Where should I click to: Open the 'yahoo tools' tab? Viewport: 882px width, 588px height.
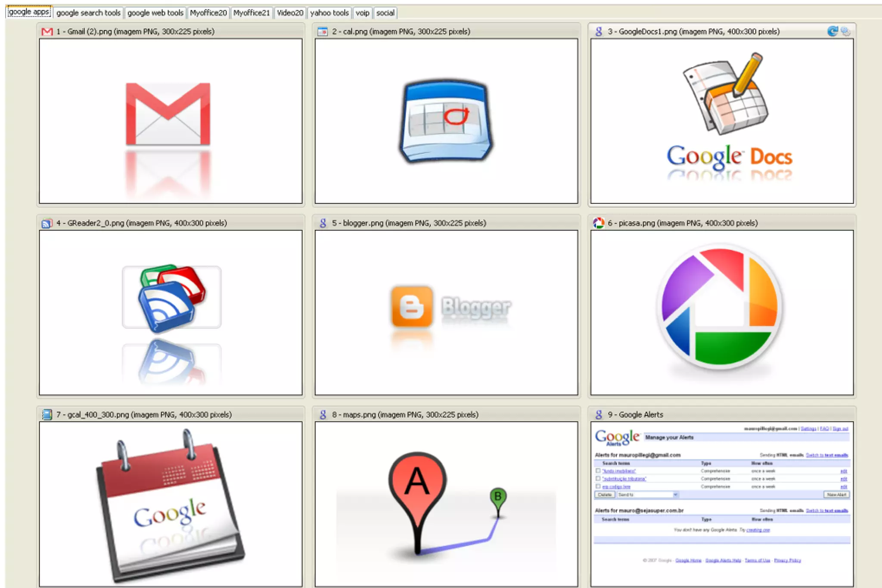pyautogui.click(x=329, y=13)
